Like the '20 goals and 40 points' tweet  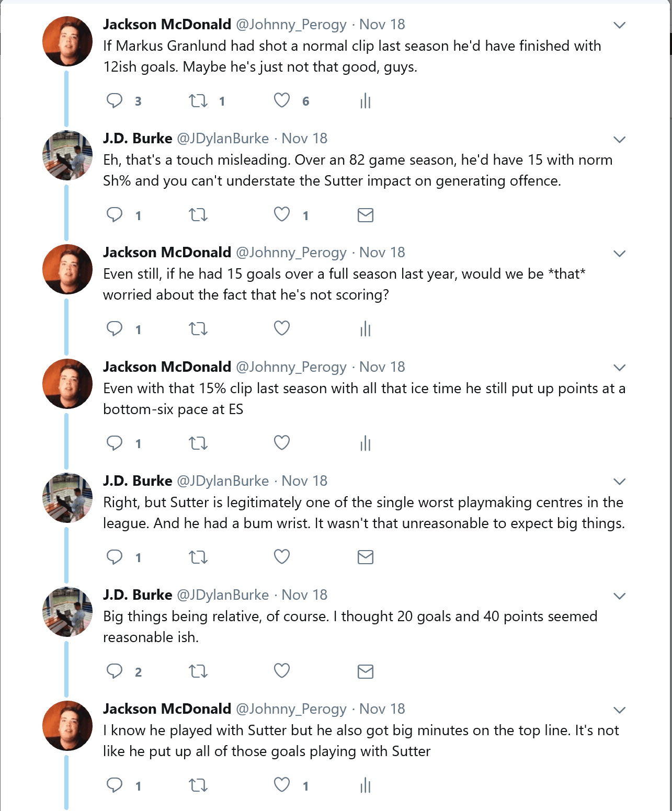(282, 671)
